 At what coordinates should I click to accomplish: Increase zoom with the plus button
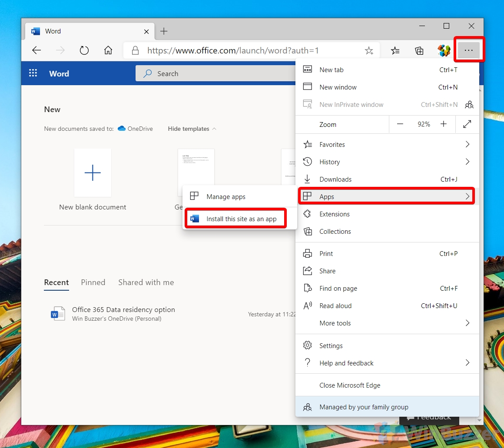(444, 124)
